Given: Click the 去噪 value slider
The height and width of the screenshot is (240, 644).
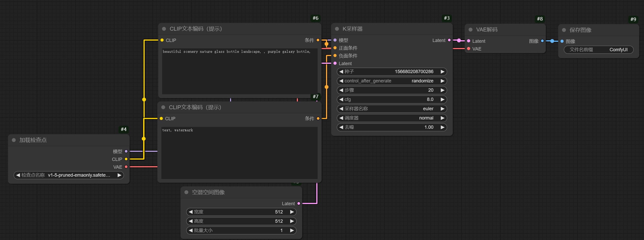Looking at the screenshot, I should tap(391, 127).
